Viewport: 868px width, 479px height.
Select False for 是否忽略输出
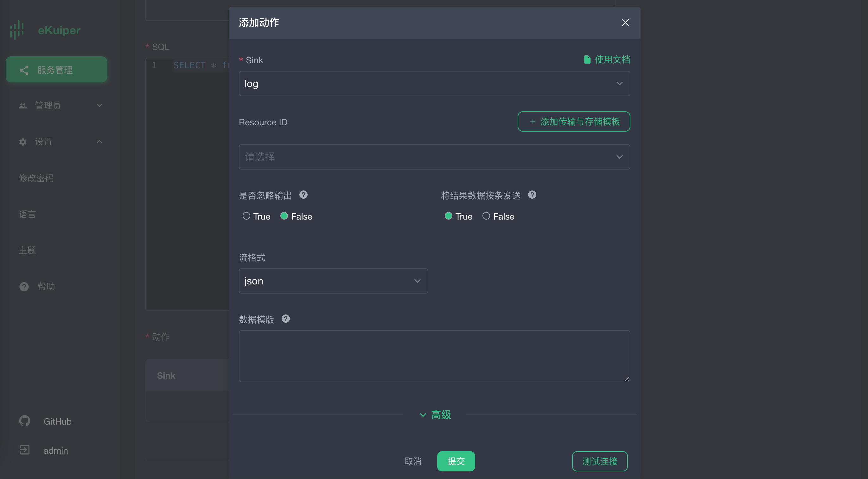pos(284,216)
